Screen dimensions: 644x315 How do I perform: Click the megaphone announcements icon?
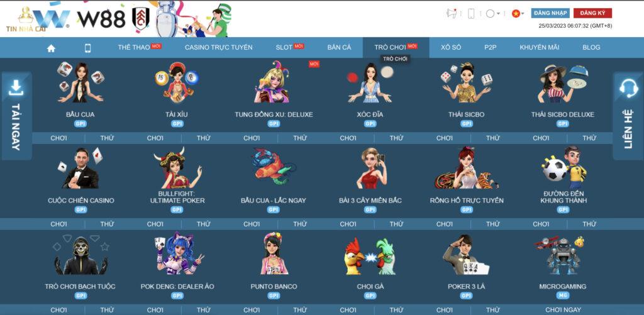451,13
